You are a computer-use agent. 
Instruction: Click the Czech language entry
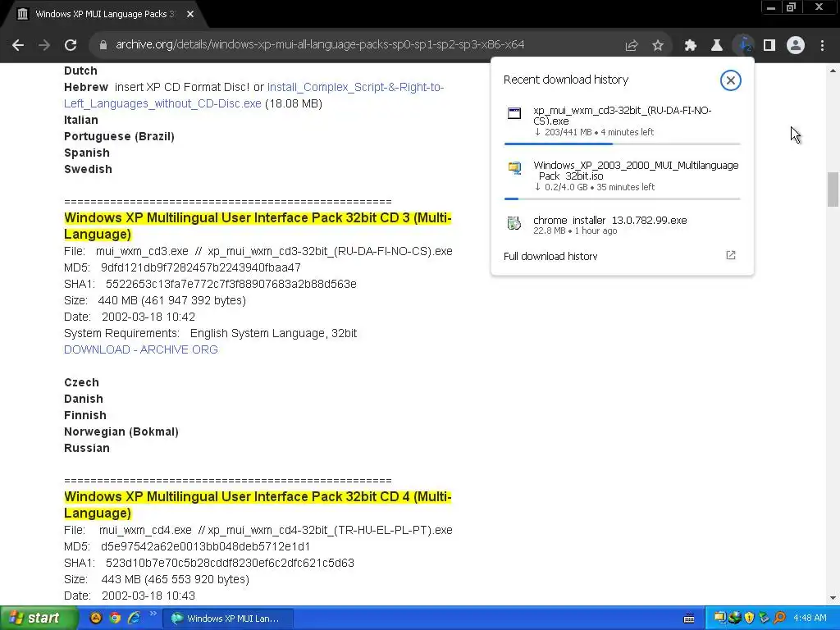click(81, 382)
